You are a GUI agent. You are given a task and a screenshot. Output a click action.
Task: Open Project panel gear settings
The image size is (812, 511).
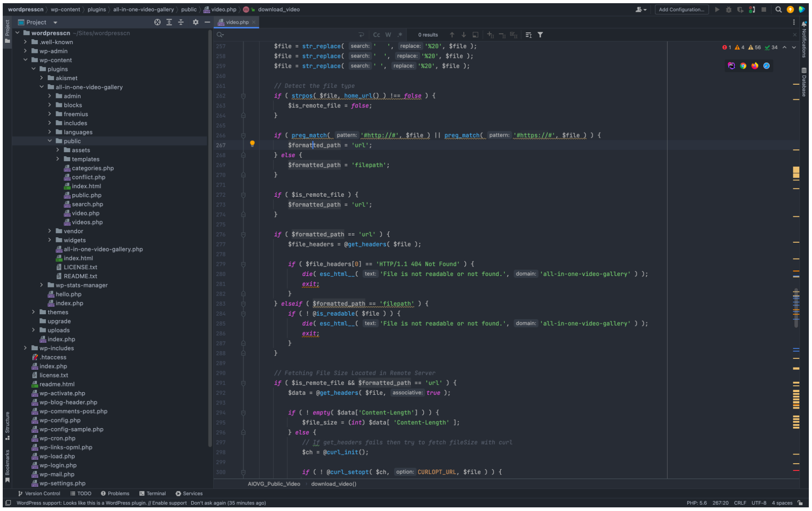(x=195, y=22)
